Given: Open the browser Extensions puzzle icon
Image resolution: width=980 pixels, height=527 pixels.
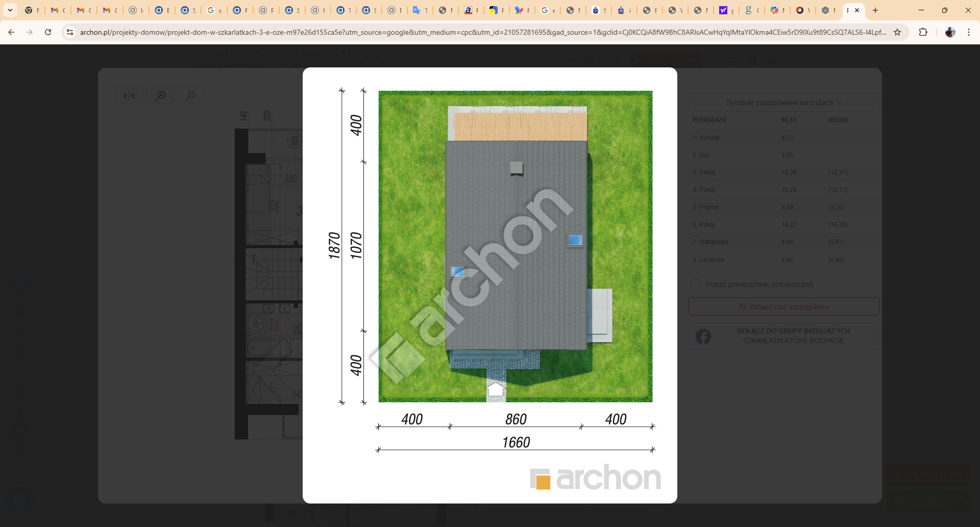Looking at the screenshot, I should tap(923, 32).
